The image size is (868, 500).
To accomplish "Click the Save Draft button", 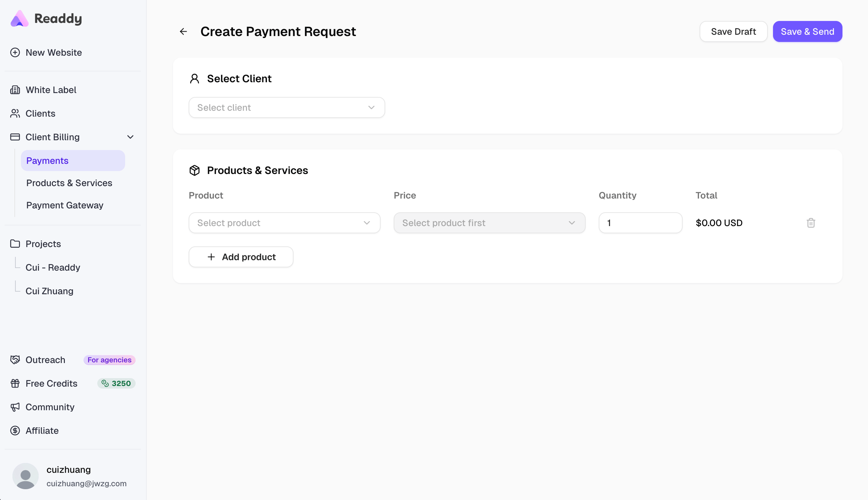I will tap(733, 31).
